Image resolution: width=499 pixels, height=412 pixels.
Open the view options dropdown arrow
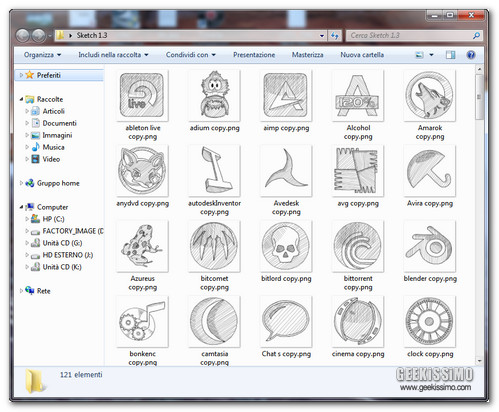pyautogui.click(x=431, y=55)
